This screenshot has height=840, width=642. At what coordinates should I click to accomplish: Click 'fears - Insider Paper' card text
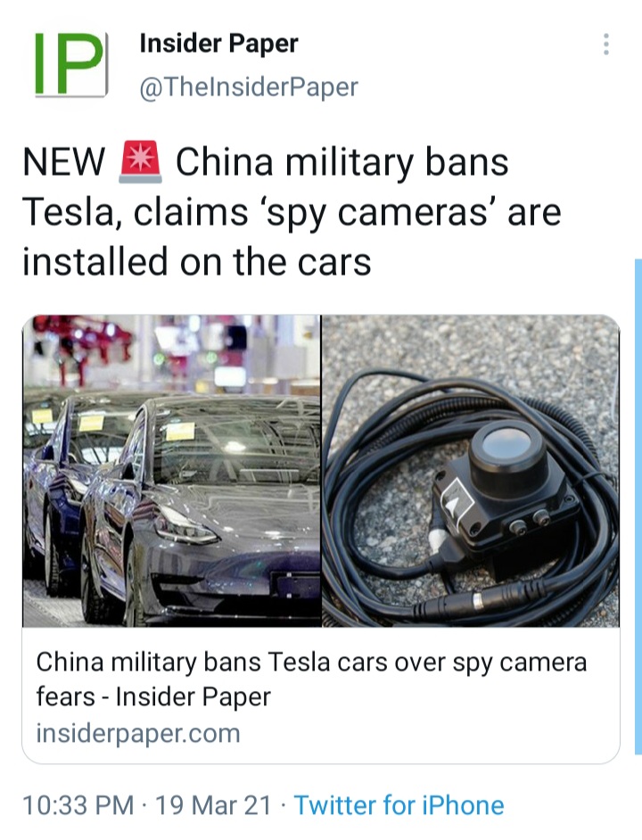[x=153, y=697]
